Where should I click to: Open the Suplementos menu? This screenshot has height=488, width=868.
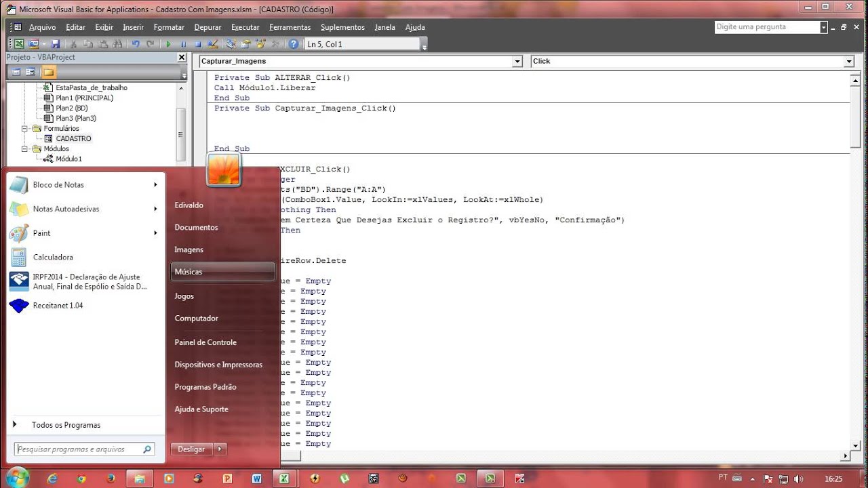(342, 27)
